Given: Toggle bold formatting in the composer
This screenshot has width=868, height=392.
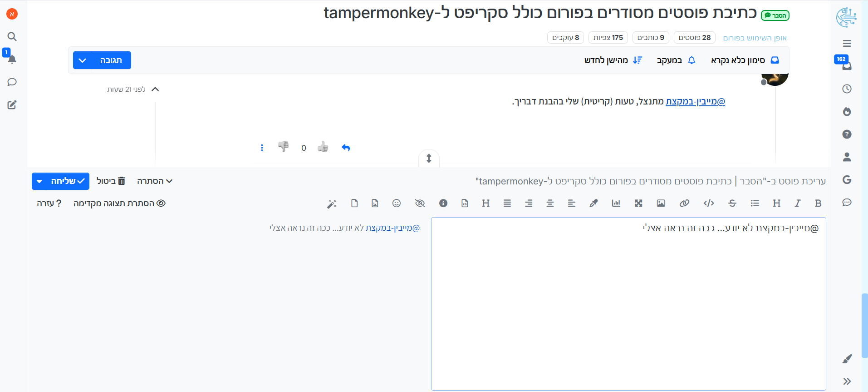Looking at the screenshot, I should tap(818, 203).
